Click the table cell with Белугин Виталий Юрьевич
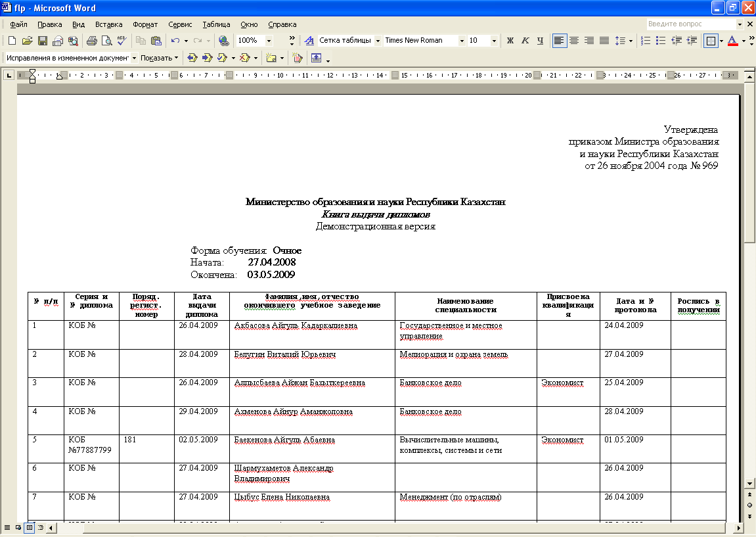 (x=312, y=363)
